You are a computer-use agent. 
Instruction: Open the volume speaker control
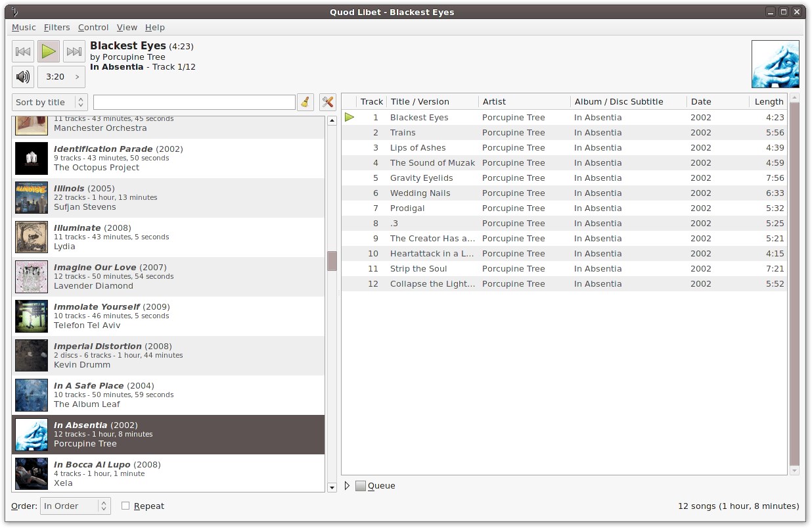[x=23, y=77]
